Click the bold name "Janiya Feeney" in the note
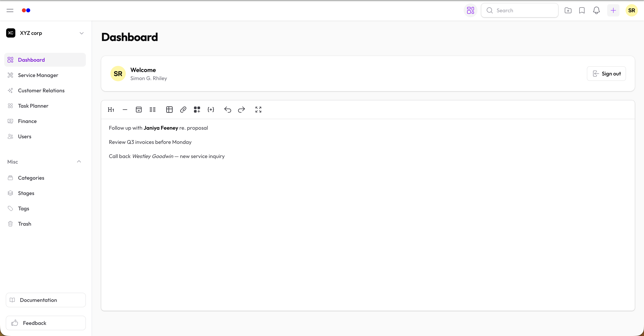Viewport: 644px width, 336px height. 161,128
